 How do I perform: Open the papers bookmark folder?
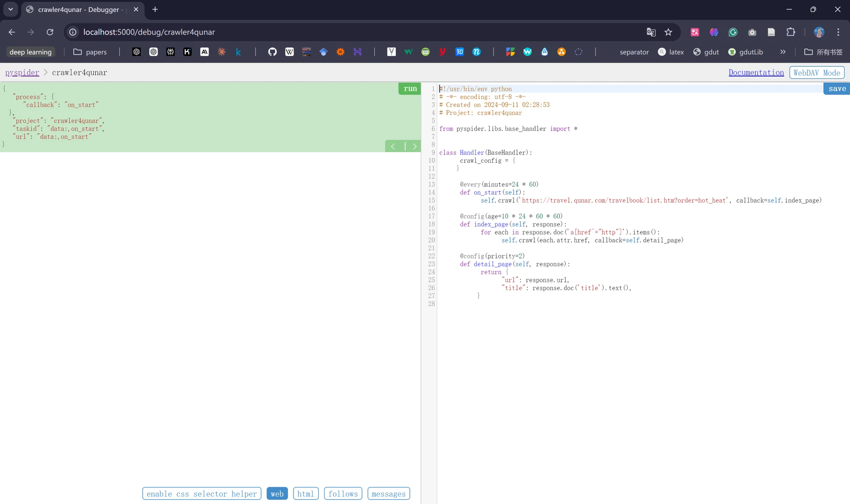point(90,52)
